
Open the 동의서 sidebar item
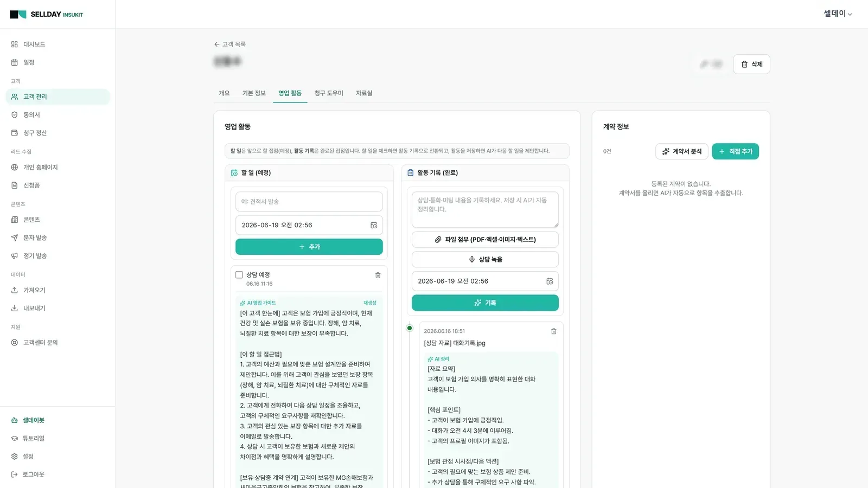[x=58, y=115]
